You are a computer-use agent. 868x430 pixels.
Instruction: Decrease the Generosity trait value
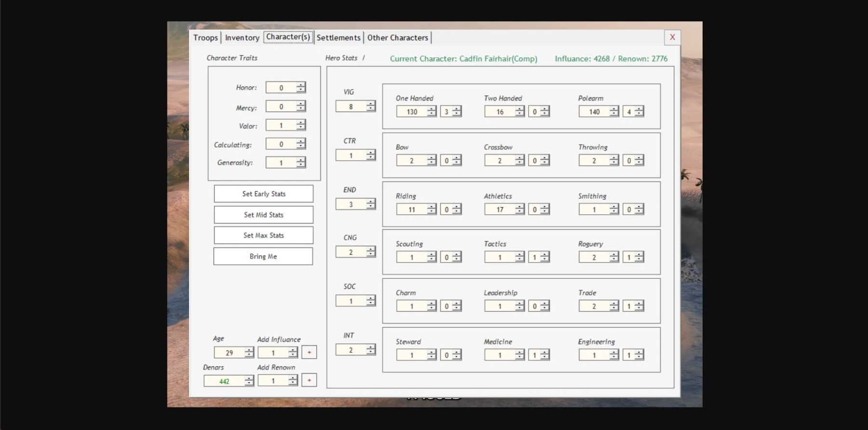coord(301,165)
